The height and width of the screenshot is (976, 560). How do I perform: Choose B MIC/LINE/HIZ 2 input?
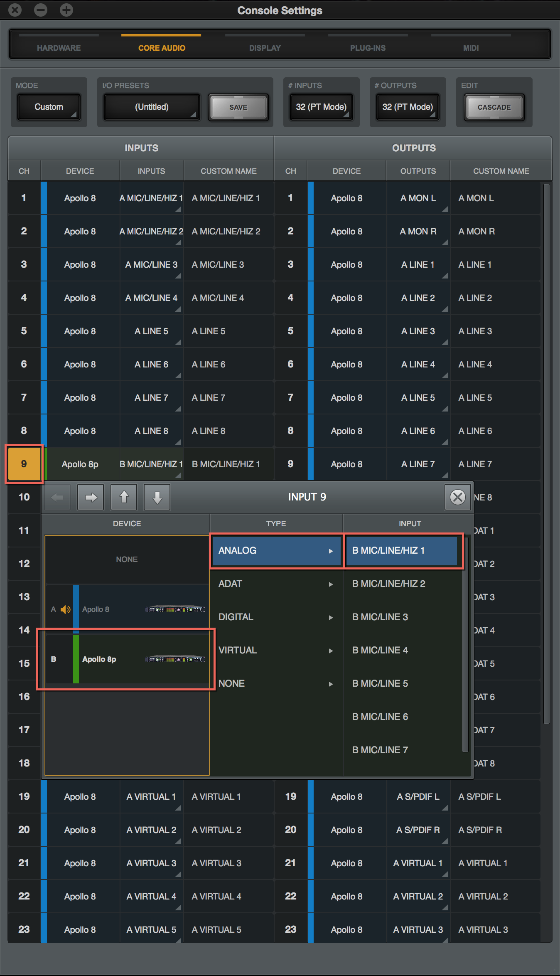pyautogui.click(x=402, y=584)
